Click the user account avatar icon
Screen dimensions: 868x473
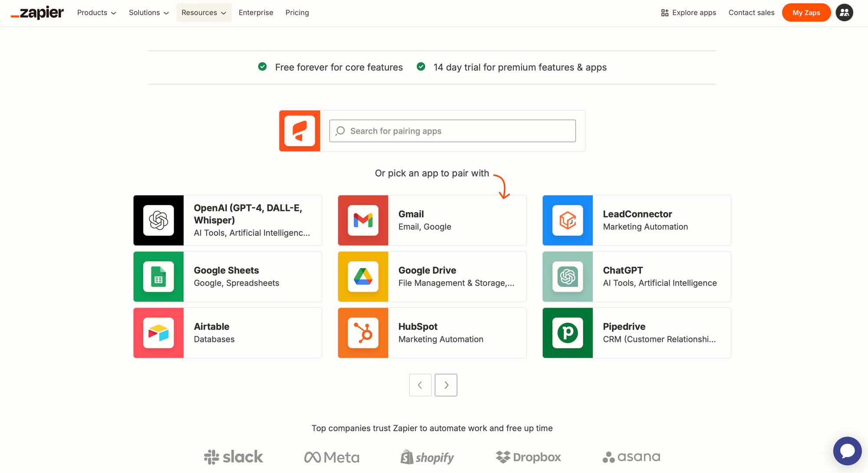[x=844, y=13]
